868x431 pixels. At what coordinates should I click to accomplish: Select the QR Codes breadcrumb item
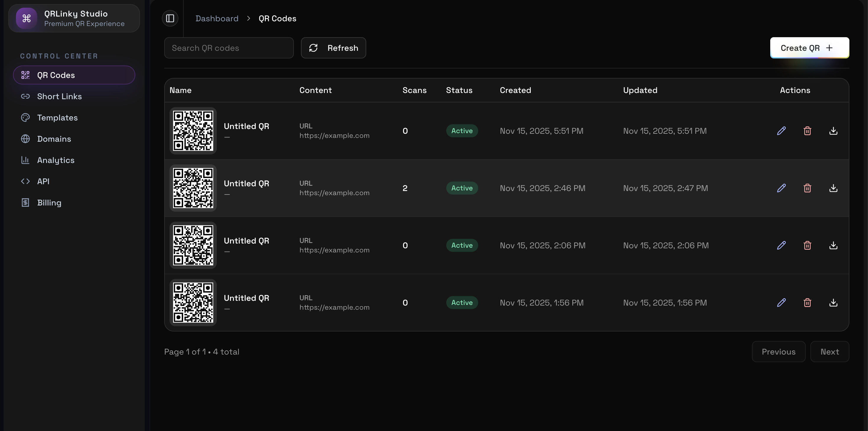click(277, 19)
